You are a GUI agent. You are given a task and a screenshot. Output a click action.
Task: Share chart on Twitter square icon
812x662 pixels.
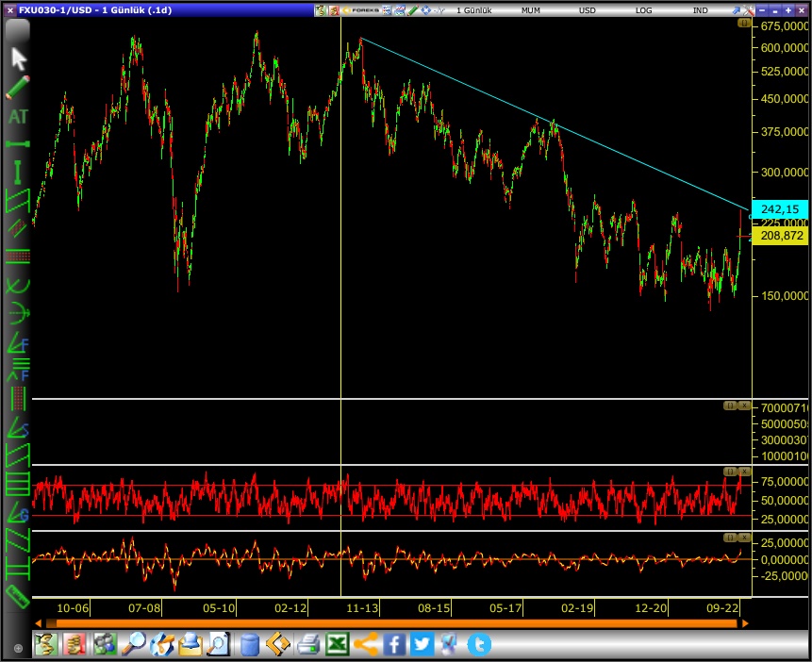click(x=423, y=644)
